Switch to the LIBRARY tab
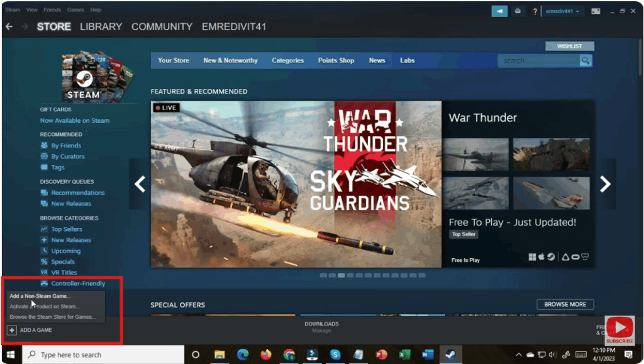 (x=101, y=26)
